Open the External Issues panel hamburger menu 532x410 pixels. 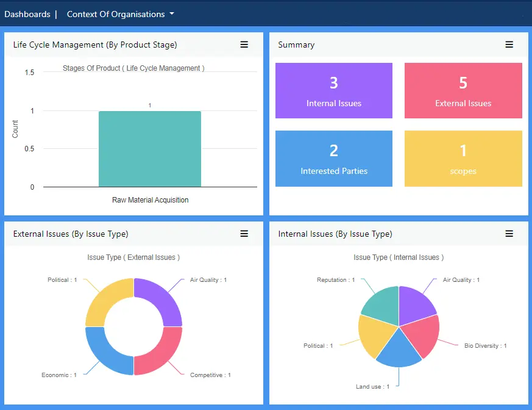coord(244,234)
